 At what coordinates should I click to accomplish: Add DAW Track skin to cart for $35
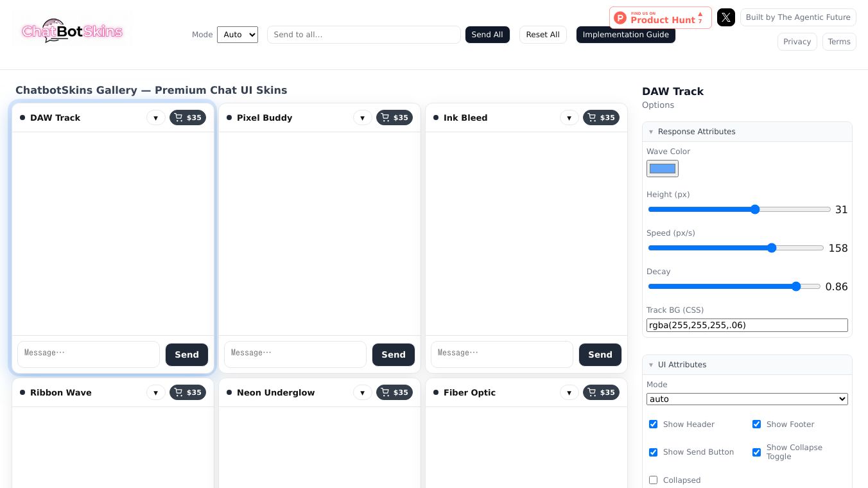pyautogui.click(x=187, y=118)
